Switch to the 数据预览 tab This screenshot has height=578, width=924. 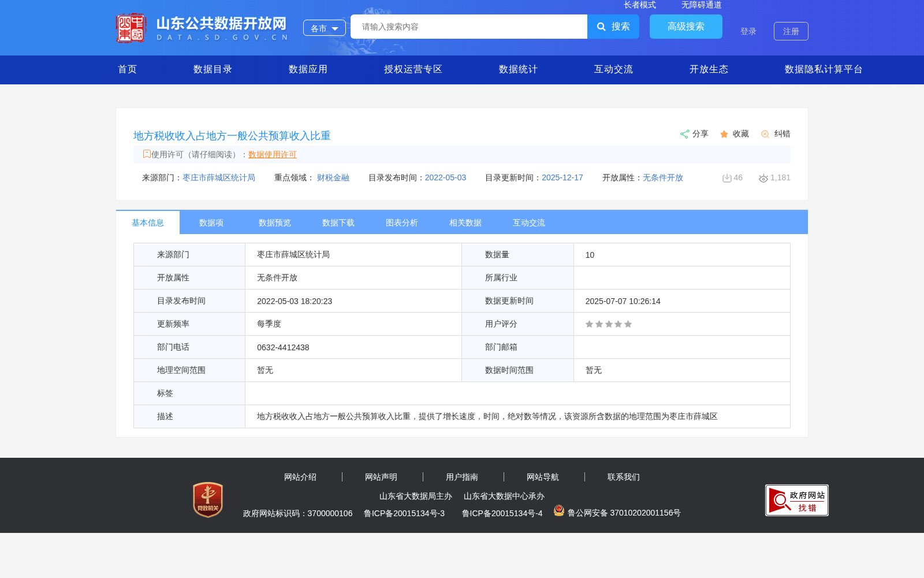[275, 223]
